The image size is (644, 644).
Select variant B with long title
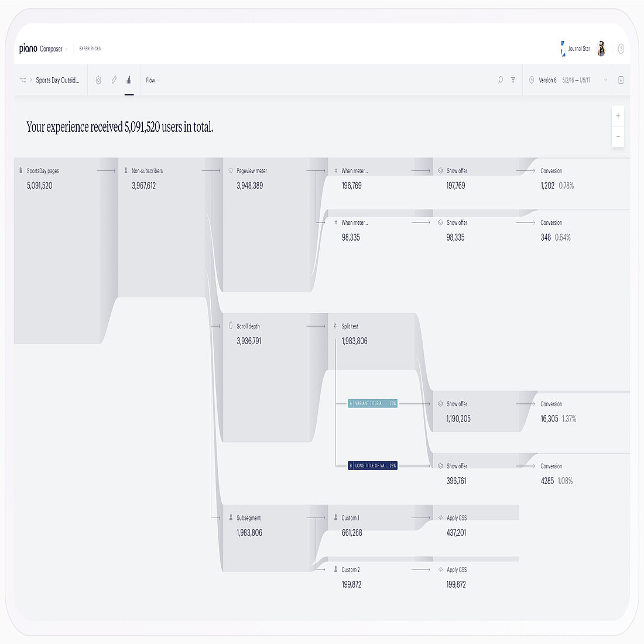pyautogui.click(x=373, y=465)
